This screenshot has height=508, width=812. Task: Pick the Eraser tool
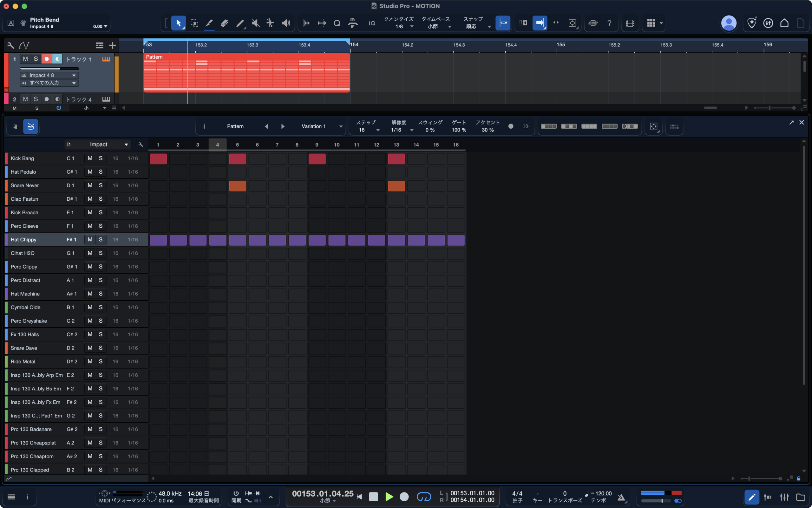(x=225, y=23)
